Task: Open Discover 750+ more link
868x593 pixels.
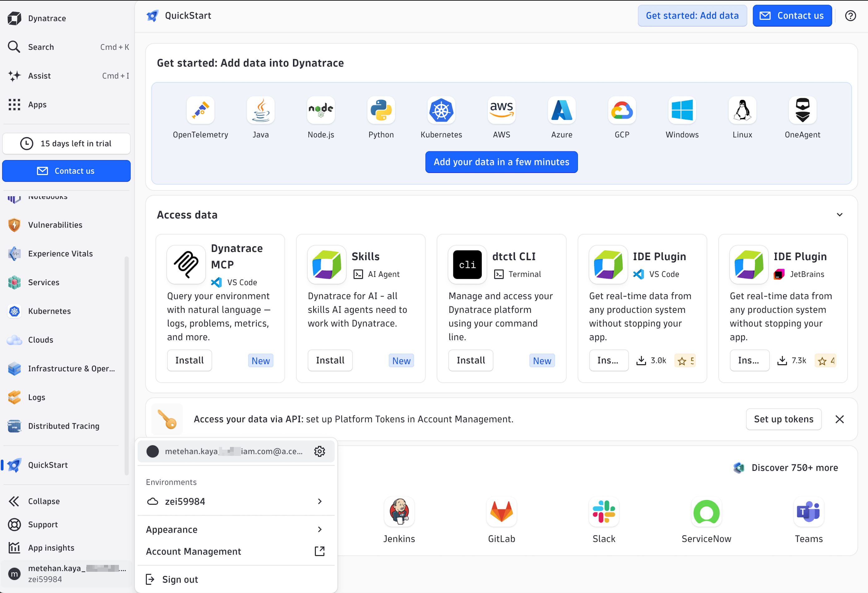Action: 786,468
